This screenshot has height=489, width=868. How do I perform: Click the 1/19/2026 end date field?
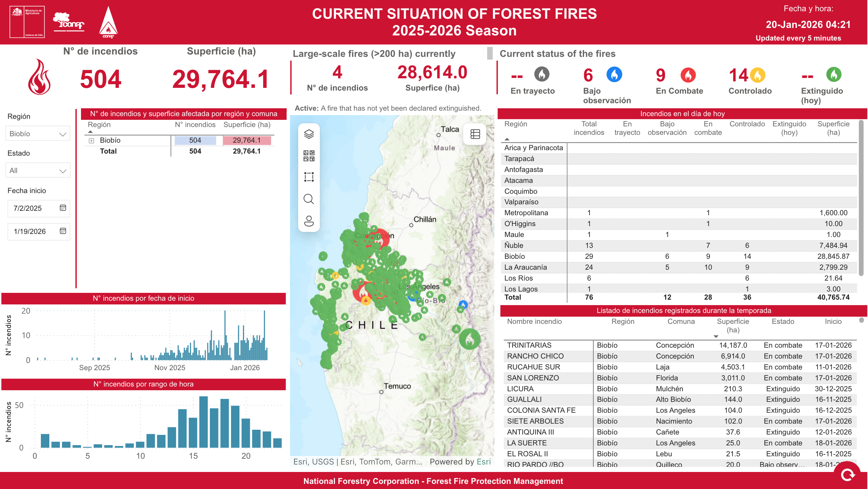(30, 232)
